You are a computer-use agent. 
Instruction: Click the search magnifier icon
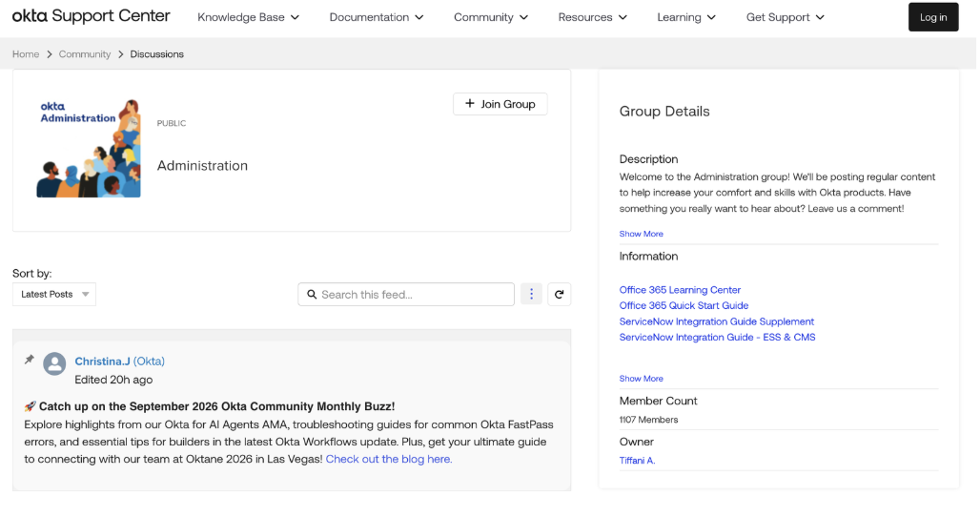[x=312, y=295]
